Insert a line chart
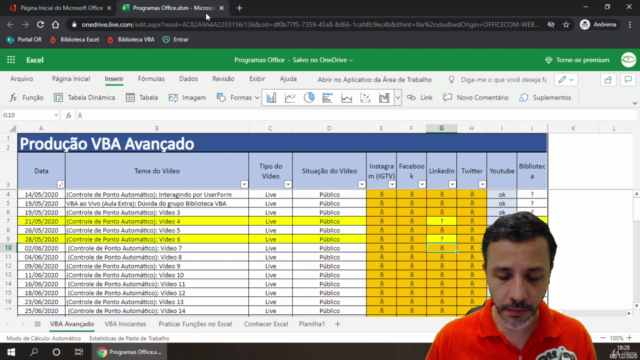Screen dimensions: 640x360 (290, 98)
